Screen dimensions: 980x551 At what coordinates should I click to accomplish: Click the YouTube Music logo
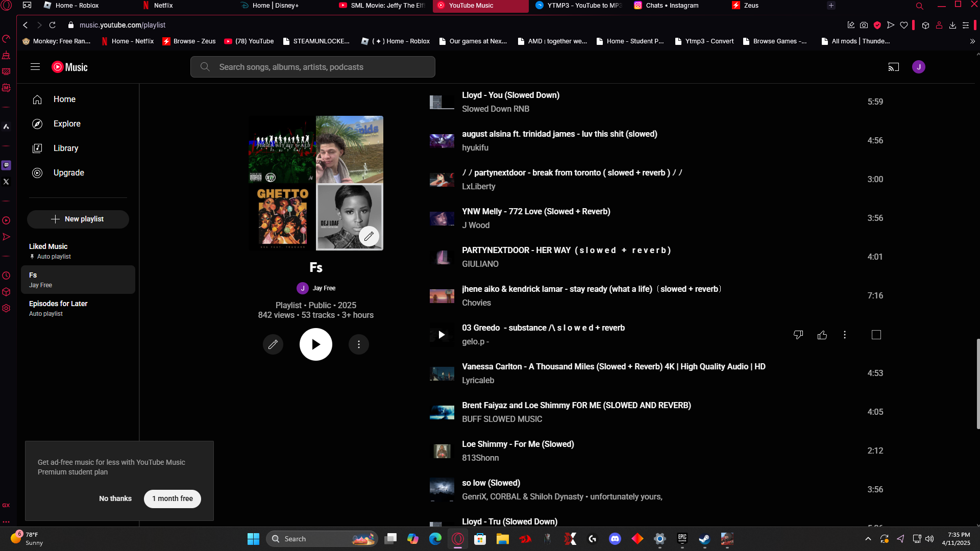[69, 67]
